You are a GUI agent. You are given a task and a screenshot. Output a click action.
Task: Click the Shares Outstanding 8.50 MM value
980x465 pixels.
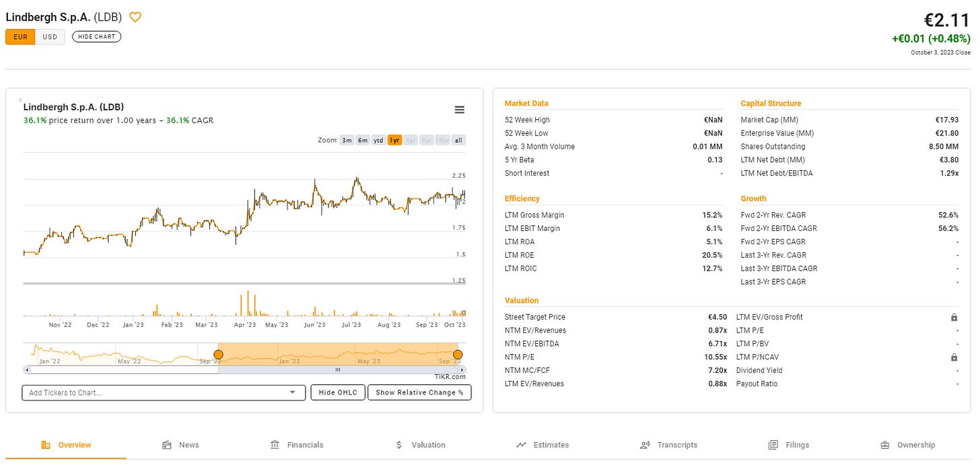[944, 147]
